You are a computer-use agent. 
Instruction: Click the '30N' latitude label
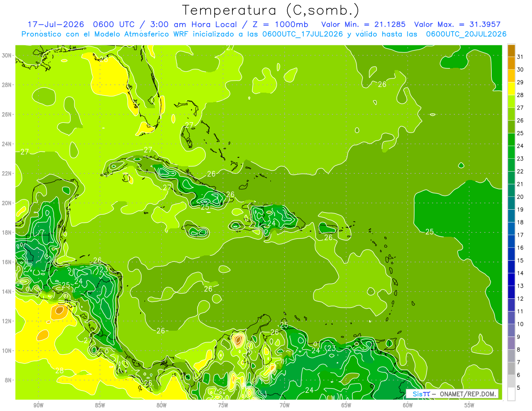pyautogui.click(x=8, y=55)
